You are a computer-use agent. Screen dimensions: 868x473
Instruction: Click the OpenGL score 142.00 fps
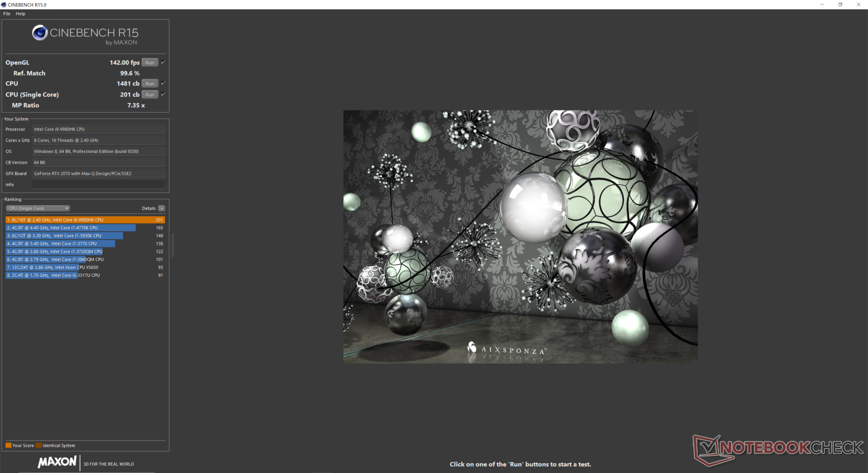point(124,62)
